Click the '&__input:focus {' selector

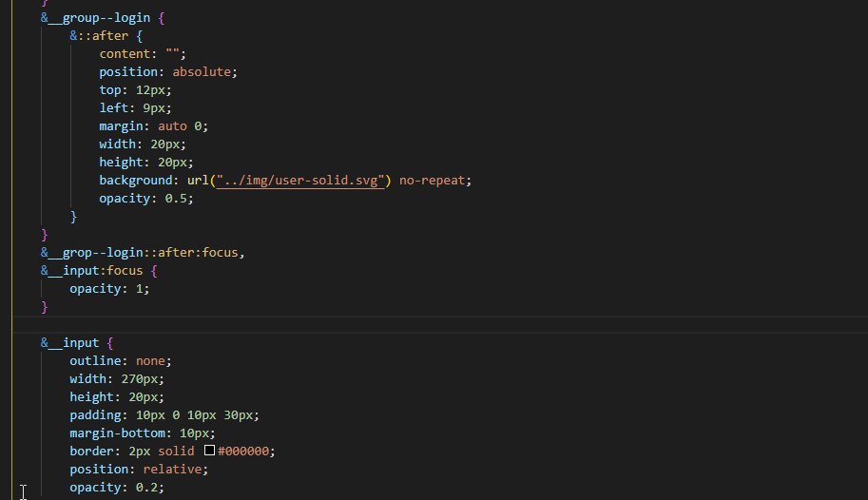pos(99,271)
